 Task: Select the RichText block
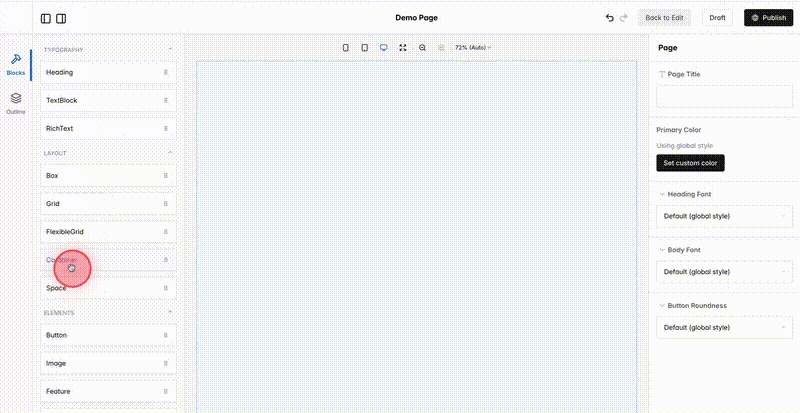109,129
